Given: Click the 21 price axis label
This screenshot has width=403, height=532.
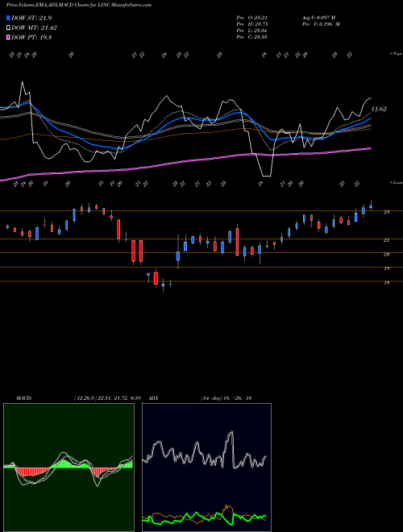Looking at the screenshot, I should [386, 240].
